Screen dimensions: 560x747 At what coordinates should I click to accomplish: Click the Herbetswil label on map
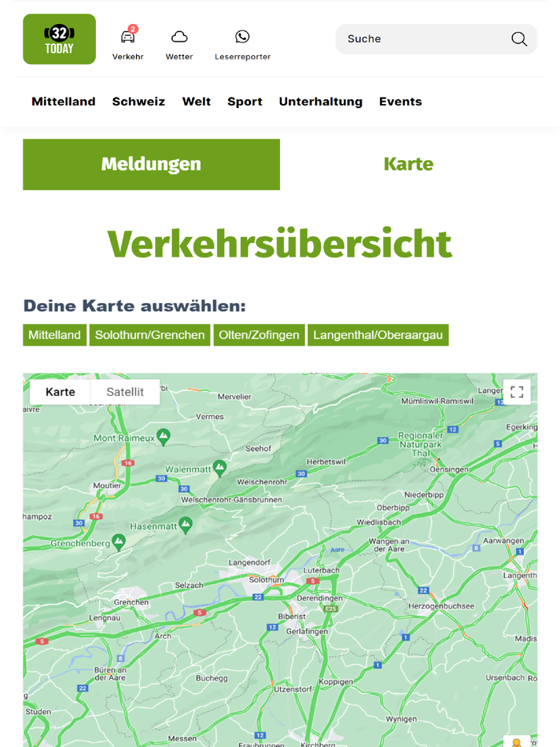pos(326,461)
